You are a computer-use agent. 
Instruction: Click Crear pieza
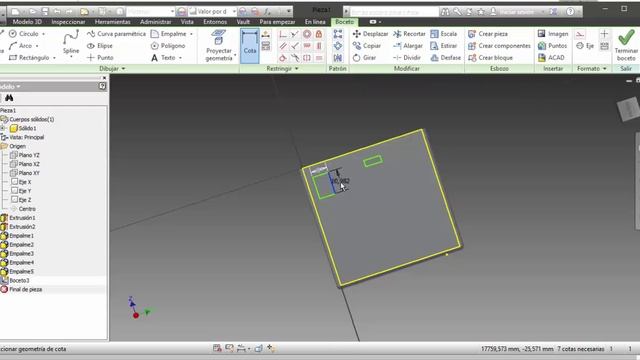pyautogui.click(x=488, y=34)
